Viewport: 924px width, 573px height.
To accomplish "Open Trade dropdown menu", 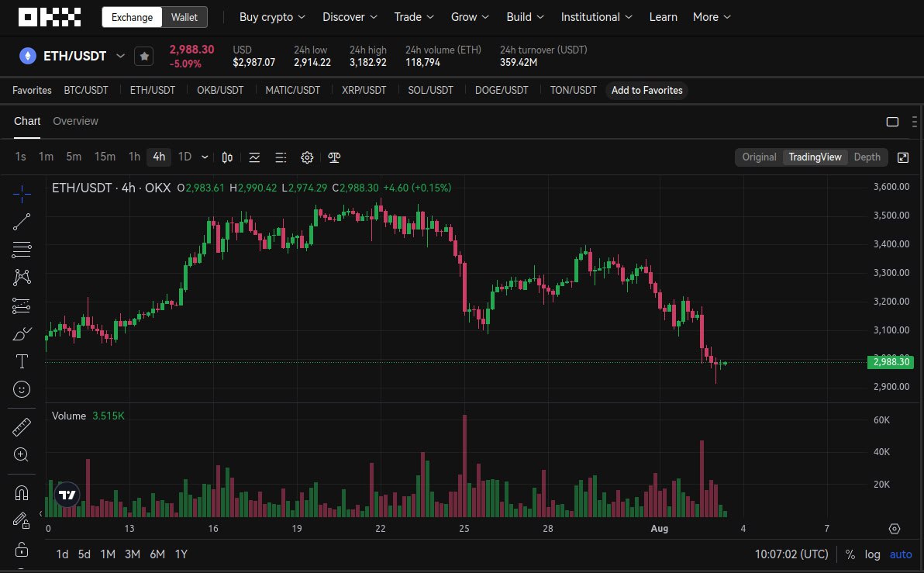I will point(414,17).
